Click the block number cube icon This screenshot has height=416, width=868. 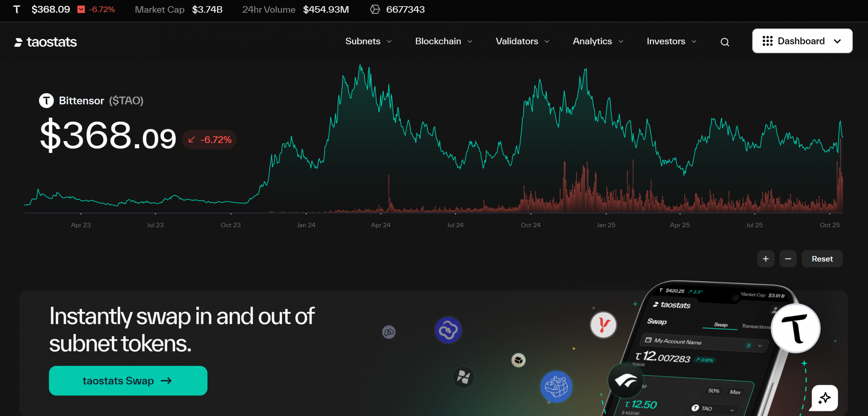pos(375,9)
